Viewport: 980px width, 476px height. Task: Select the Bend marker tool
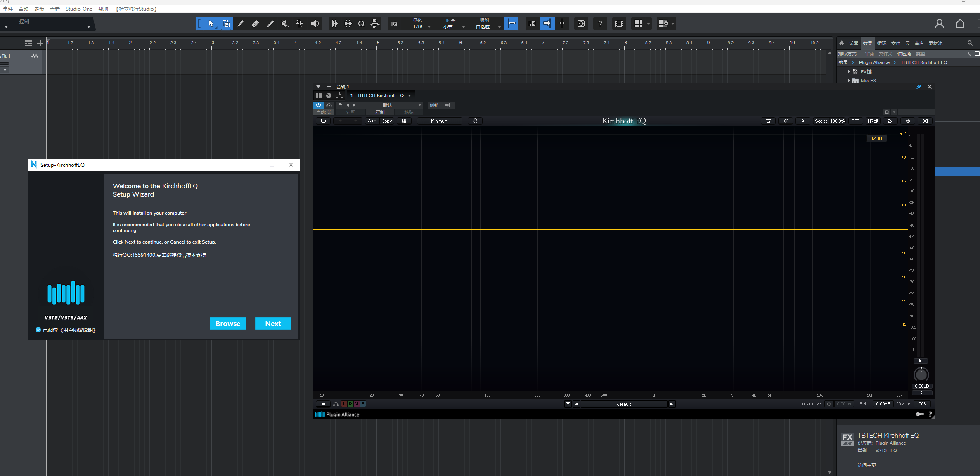pyautogui.click(x=300, y=24)
